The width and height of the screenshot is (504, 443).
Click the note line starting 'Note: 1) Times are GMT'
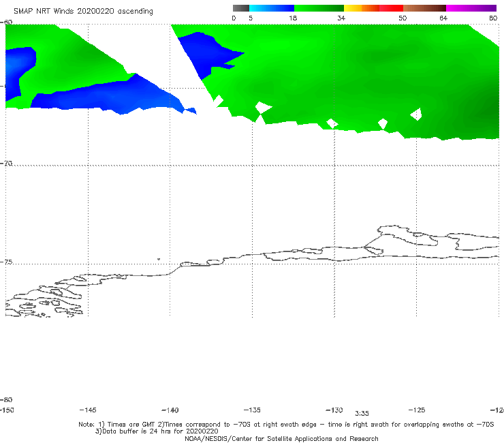tap(286, 425)
